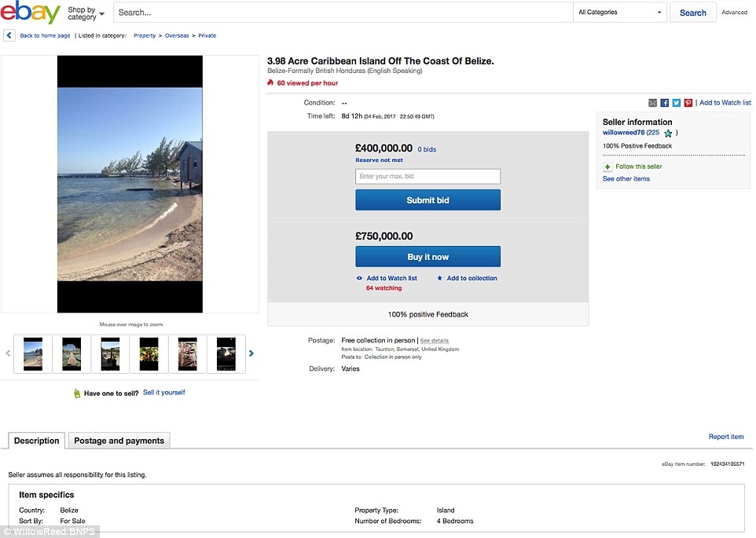
Task: Click the green plus to follow seller
Action: [x=607, y=167]
